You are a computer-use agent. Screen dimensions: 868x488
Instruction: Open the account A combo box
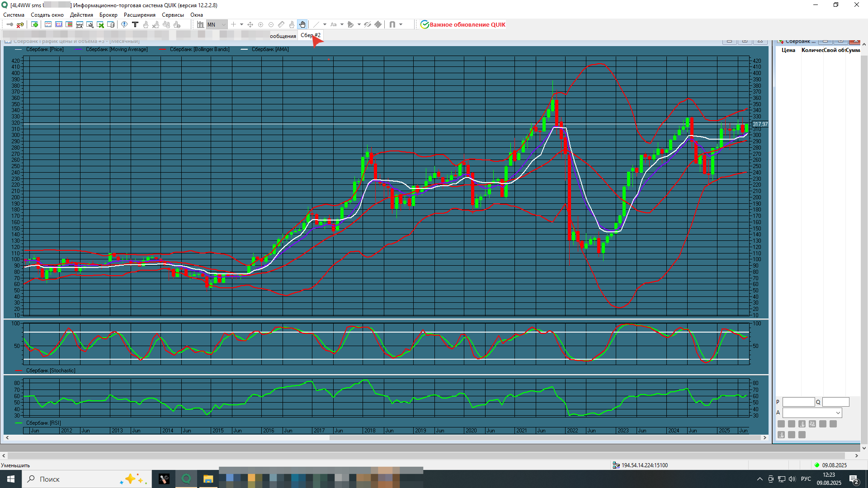click(x=812, y=413)
